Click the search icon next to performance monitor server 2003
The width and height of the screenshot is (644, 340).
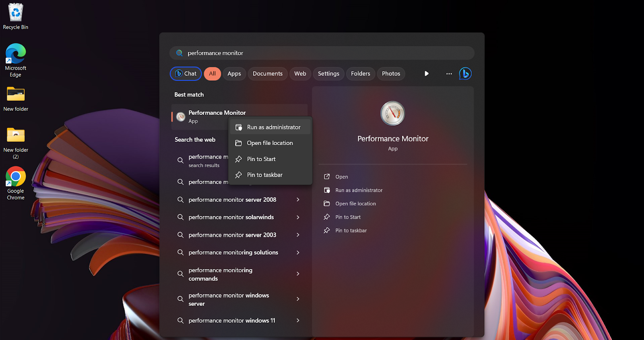point(180,235)
